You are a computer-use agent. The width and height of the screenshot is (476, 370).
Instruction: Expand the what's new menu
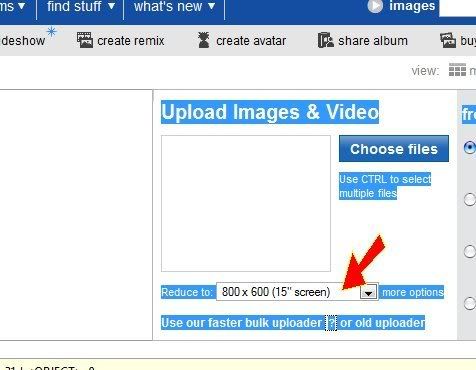[174, 6]
